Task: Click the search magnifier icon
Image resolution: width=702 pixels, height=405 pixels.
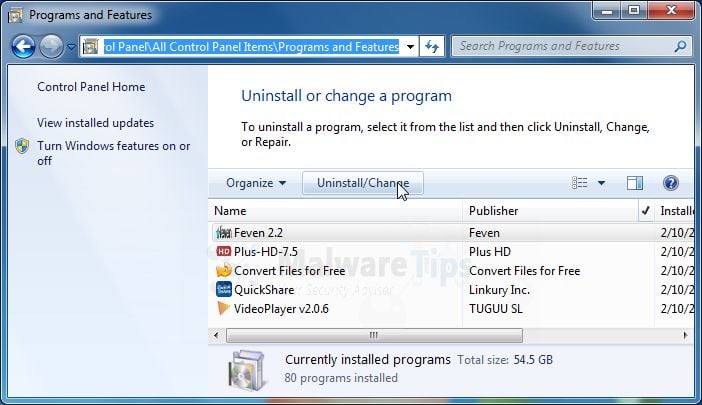Action: click(680, 46)
